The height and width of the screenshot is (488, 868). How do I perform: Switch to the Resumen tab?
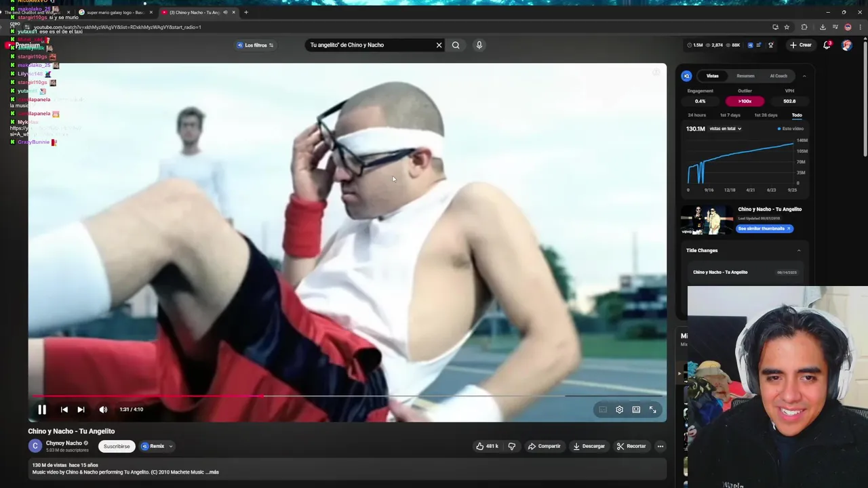(745, 76)
